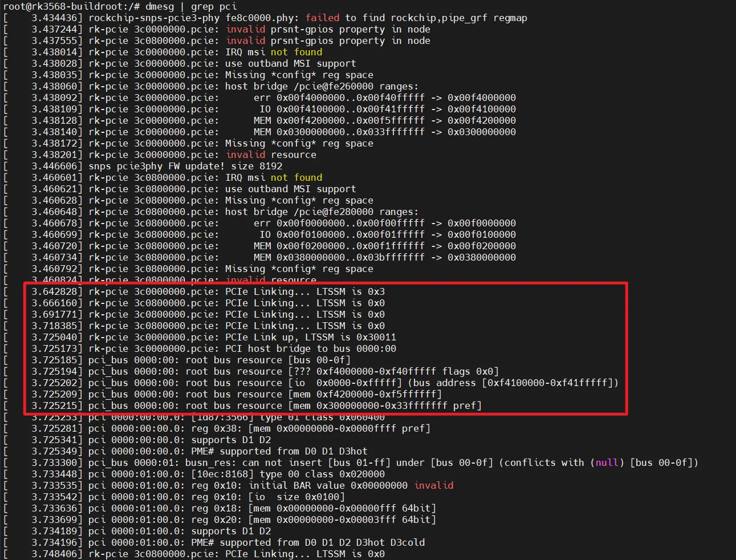Click 'supports D1 D2' on the 3.725341 line
736x560 pixels.
(231, 440)
